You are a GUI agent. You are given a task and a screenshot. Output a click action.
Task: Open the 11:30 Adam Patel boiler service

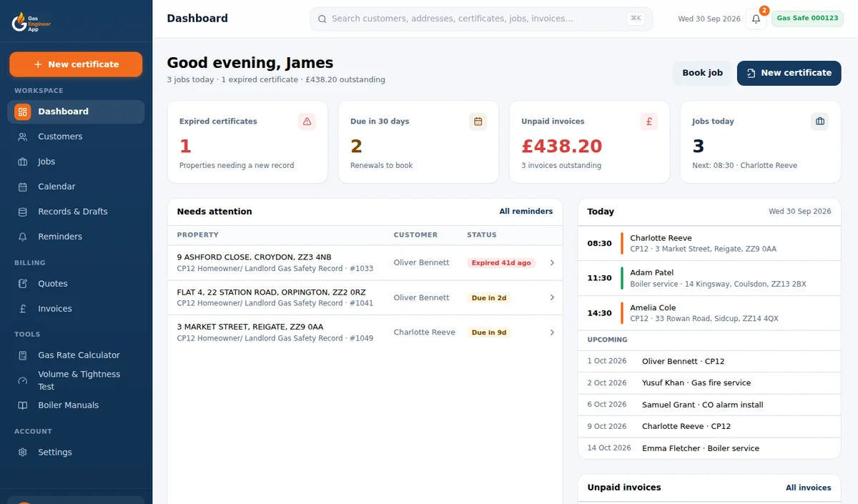[x=709, y=278]
